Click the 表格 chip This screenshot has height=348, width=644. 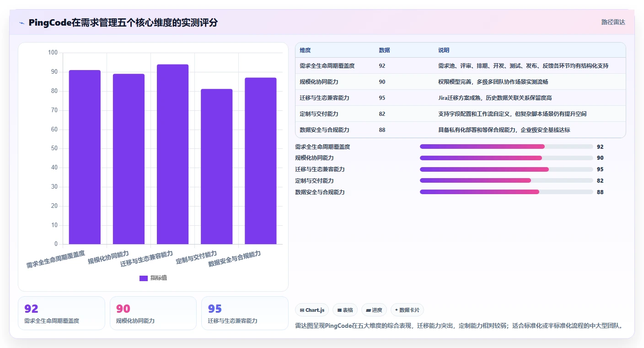point(345,310)
